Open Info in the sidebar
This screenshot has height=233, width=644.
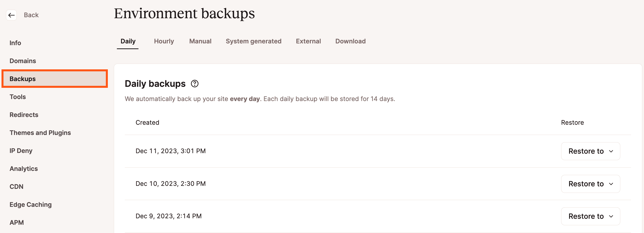click(x=15, y=43)
